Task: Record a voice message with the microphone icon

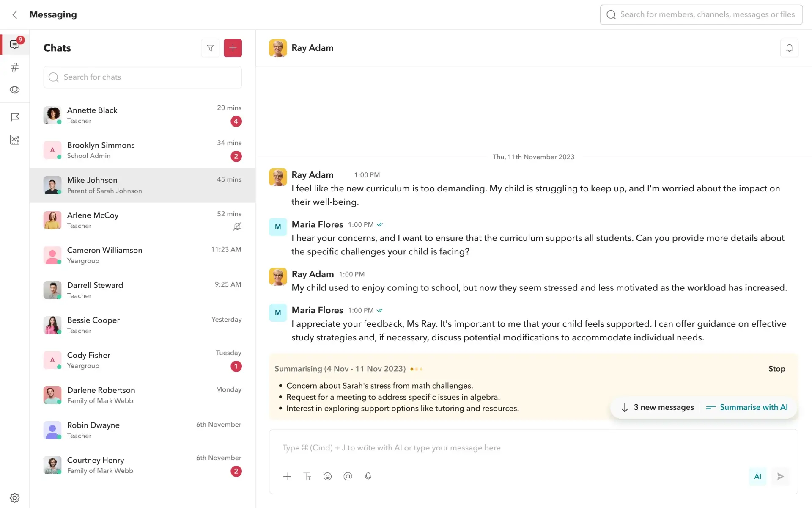Action: coord(368,476)
